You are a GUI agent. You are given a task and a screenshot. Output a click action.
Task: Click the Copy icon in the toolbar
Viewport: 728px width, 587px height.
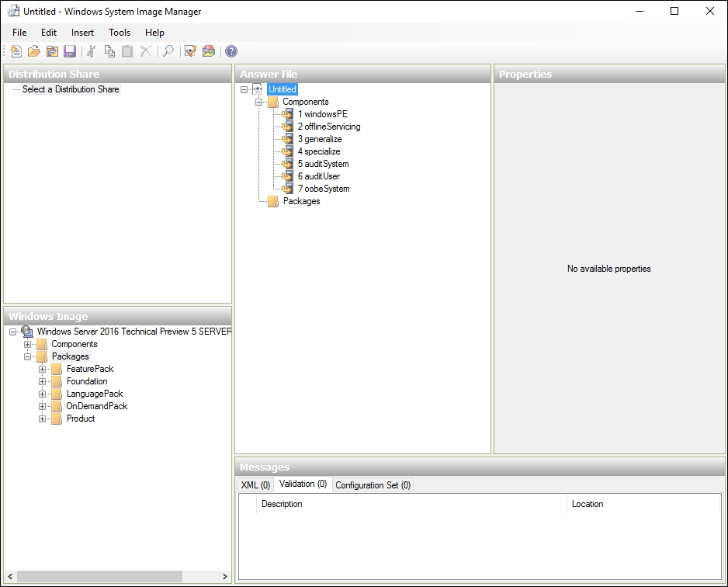[x=109, y=51]
